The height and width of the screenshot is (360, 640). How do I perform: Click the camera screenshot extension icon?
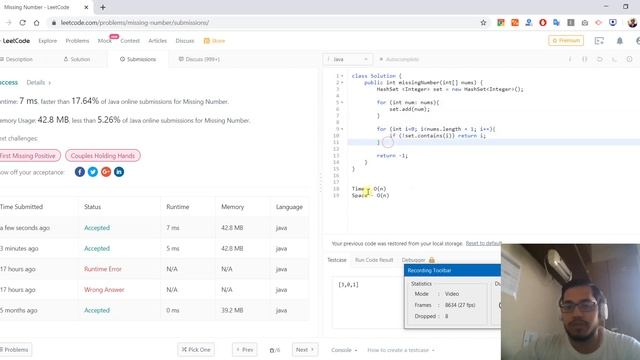point(584,23)
